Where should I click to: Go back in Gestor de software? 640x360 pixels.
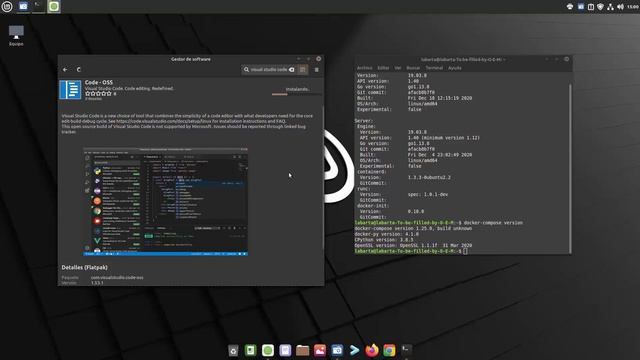(x=65, y=70)
